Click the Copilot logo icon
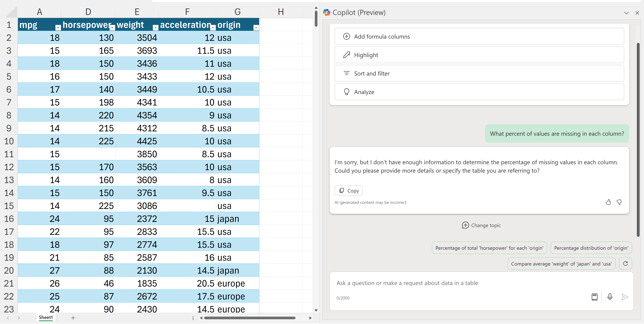Image resolution: width=644 pixels, height=324 pixels. pos(327,13)
